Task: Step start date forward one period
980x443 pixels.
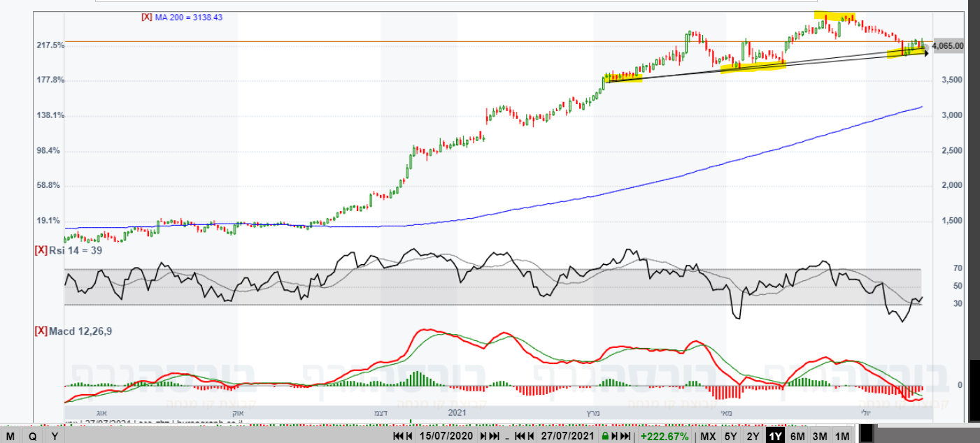Action: (x=483, y=436)
